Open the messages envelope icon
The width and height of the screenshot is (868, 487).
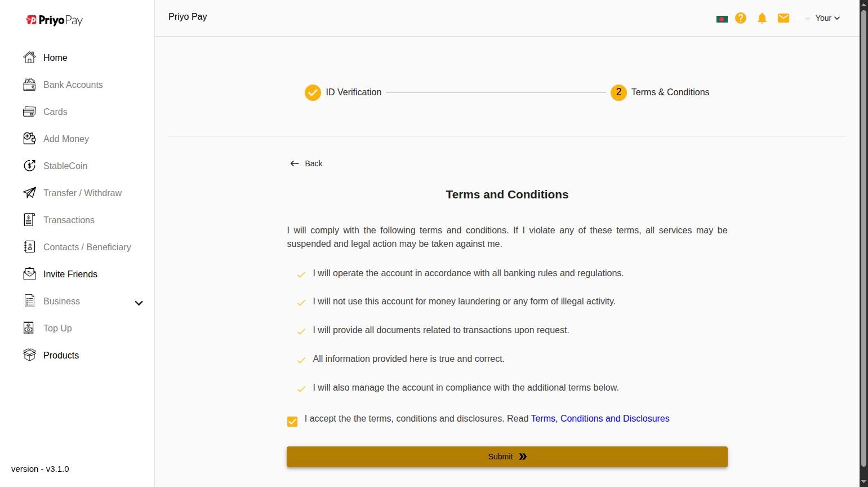tap(783, 18)
